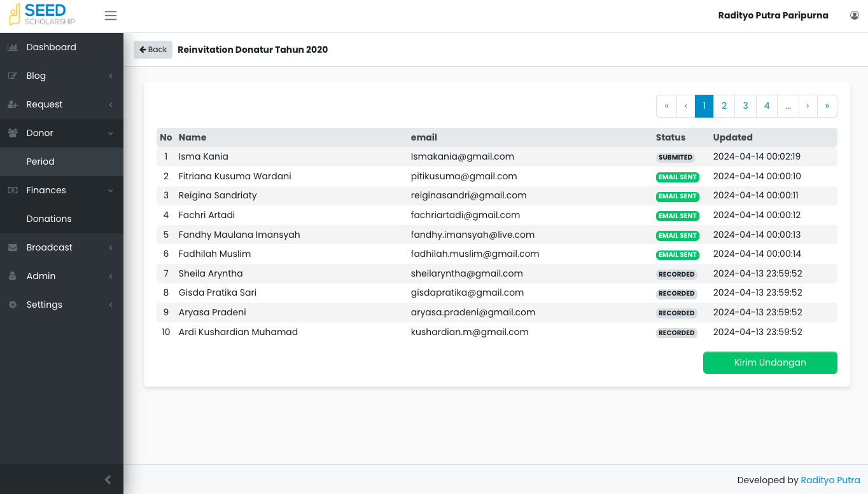Expand the Settings submenu chevron
The width and height of the screenshot is (868, 494).
click(111, 305)
